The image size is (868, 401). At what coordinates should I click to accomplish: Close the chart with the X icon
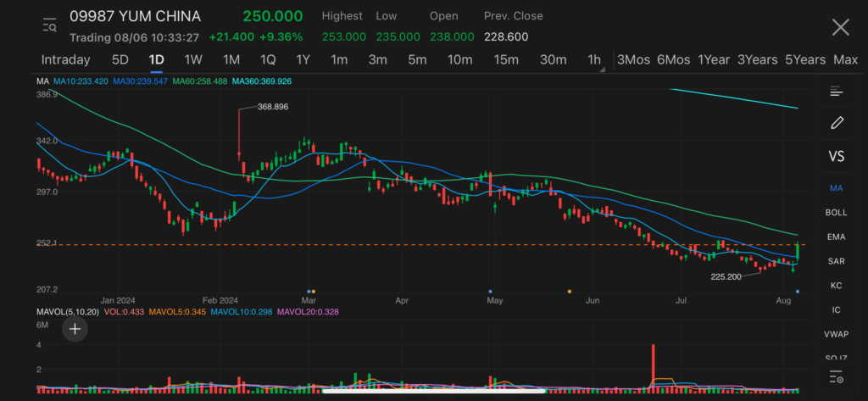(x=840, y=27)
